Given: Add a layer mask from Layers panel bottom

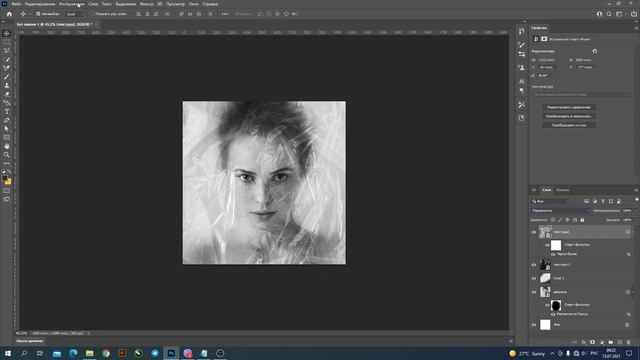Looking at the screenshot, I should [593, 342].
